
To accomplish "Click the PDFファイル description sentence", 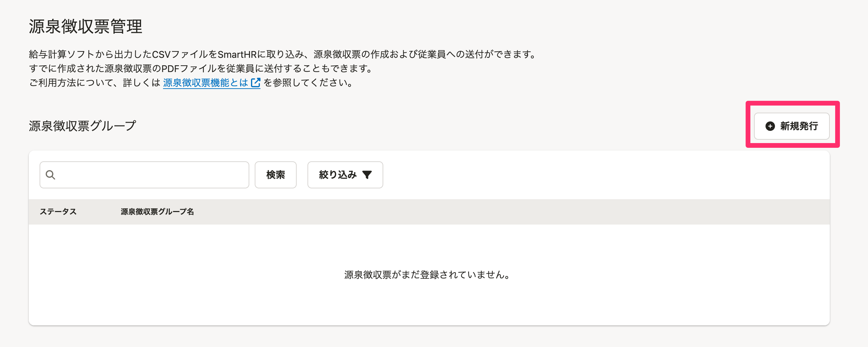I will coord(201,68).
